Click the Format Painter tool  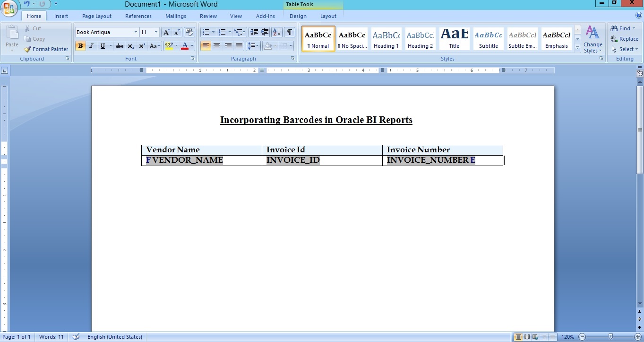46,49
